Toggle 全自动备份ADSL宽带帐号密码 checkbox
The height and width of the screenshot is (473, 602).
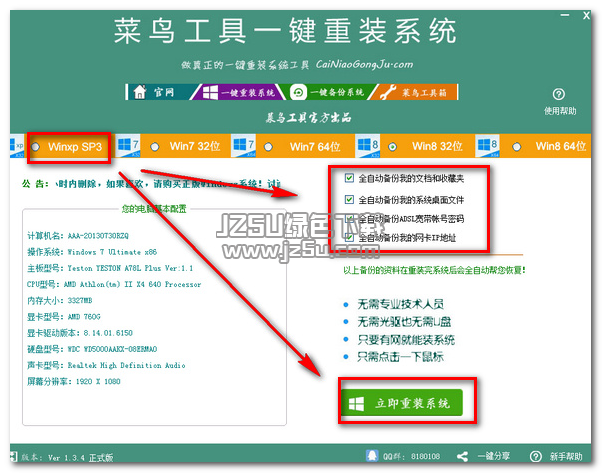[349, 218]
